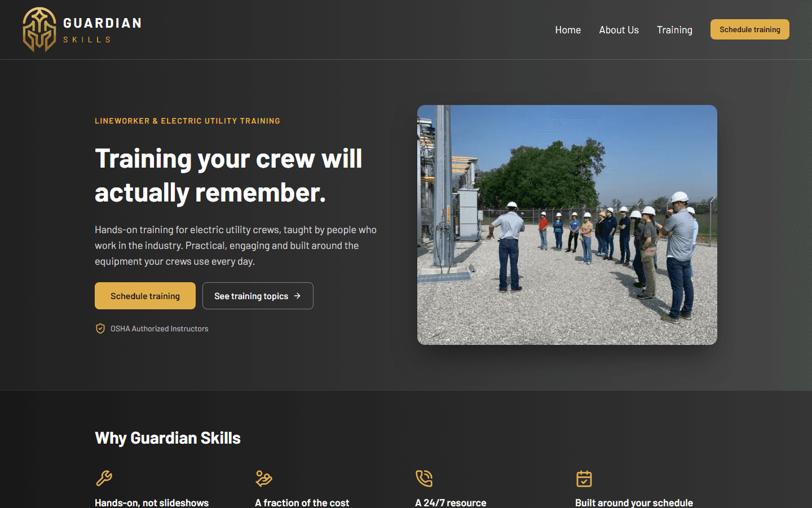Click the calendar-check icon above Built around your schedule
The image size is (812, 508).
[584, 479]
